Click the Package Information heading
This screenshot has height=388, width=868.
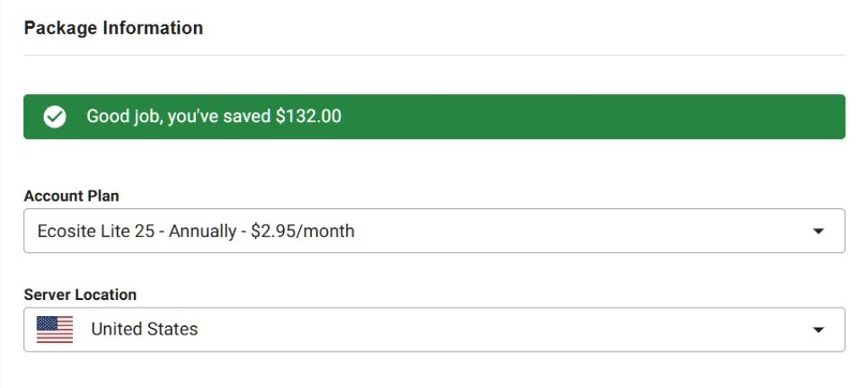coord(114,28)
